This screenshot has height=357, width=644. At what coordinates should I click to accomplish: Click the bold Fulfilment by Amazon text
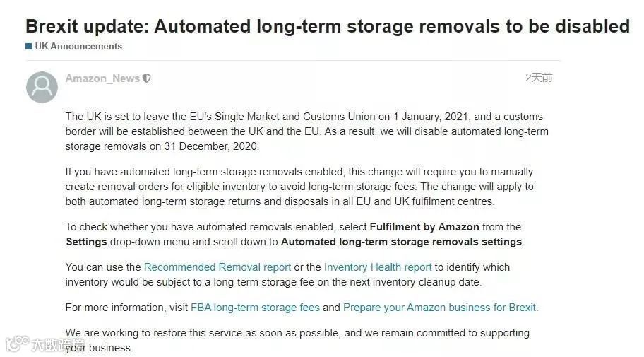(424, 227)
